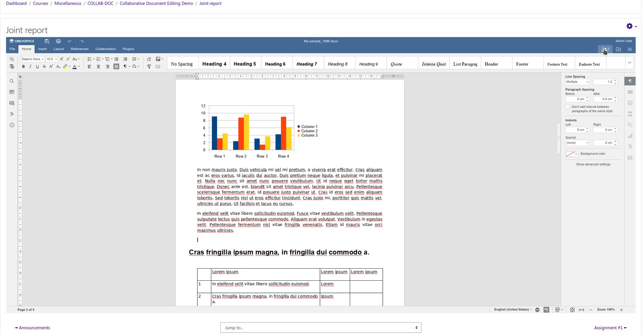
Task: Click the Clear style eraser icon
Action: coord(149,59)
